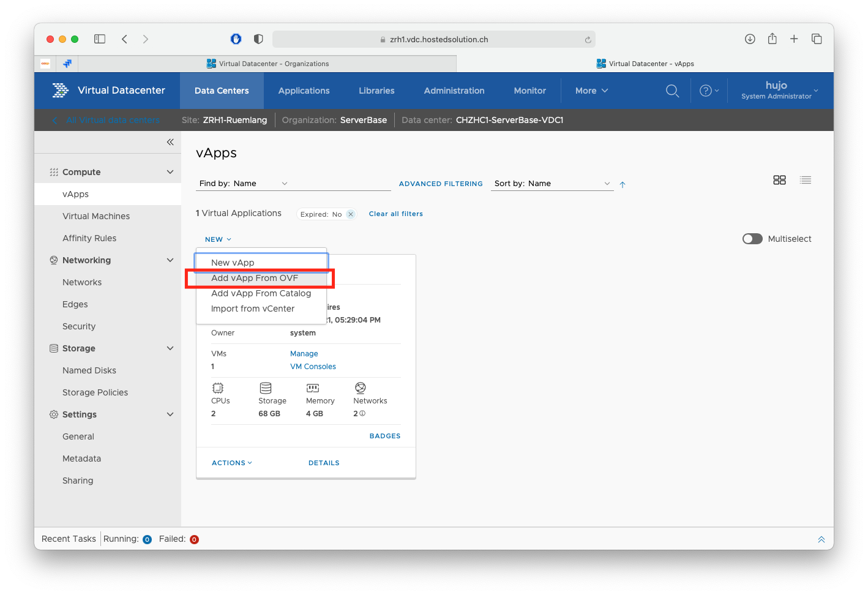Image resolution: width=868 pixels, height=595 pixels.
Task: Collapse the left sidebar with double chevron
Action: click(170, 142)
